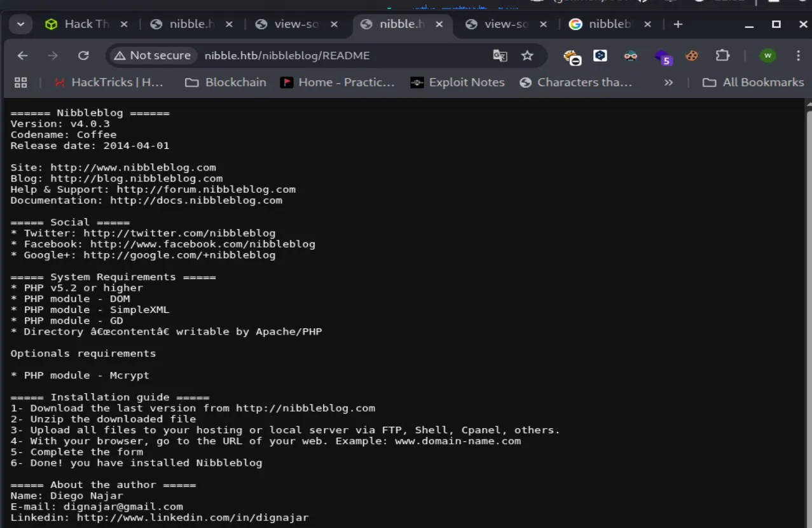Viewport: 812px width, 528px height.
Task: Click the Not secure site info chip
Action: 153,56
